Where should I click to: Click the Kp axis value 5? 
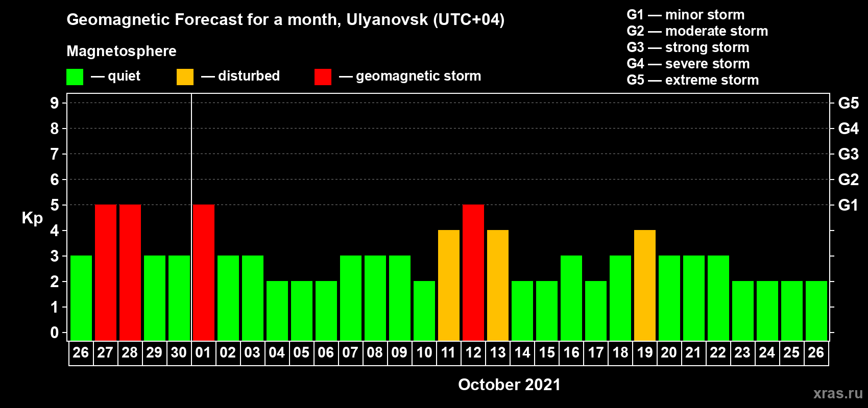coord(55,205)
